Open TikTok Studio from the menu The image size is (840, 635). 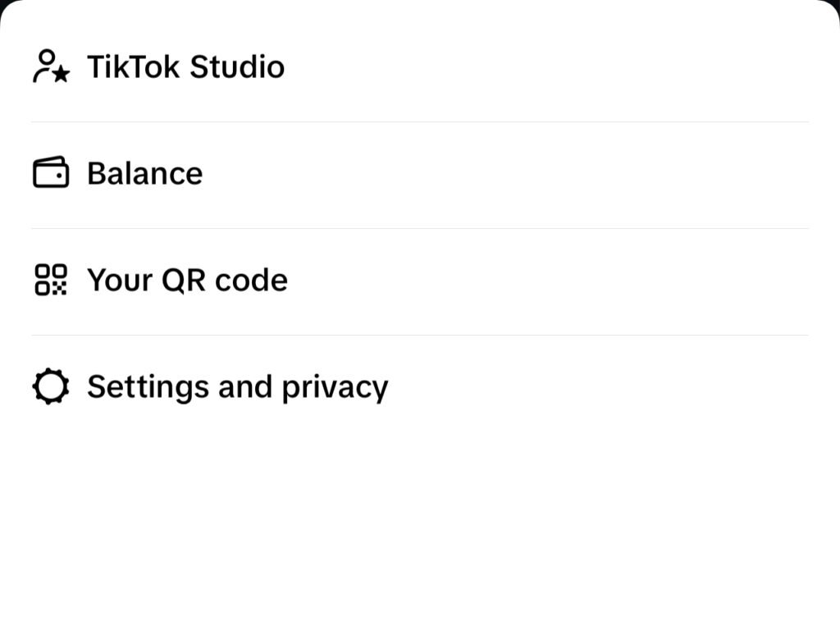tap(185, 66)
